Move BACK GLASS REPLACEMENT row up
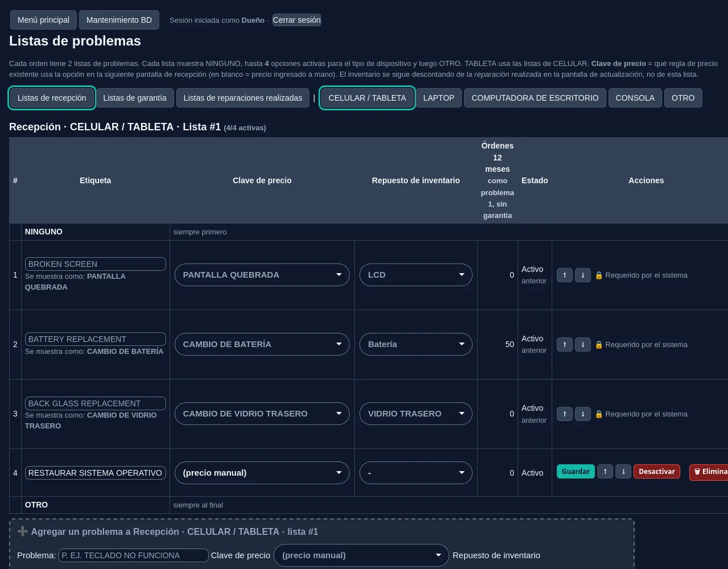Viewport: 728px width, 569px height. coord(565,414)
